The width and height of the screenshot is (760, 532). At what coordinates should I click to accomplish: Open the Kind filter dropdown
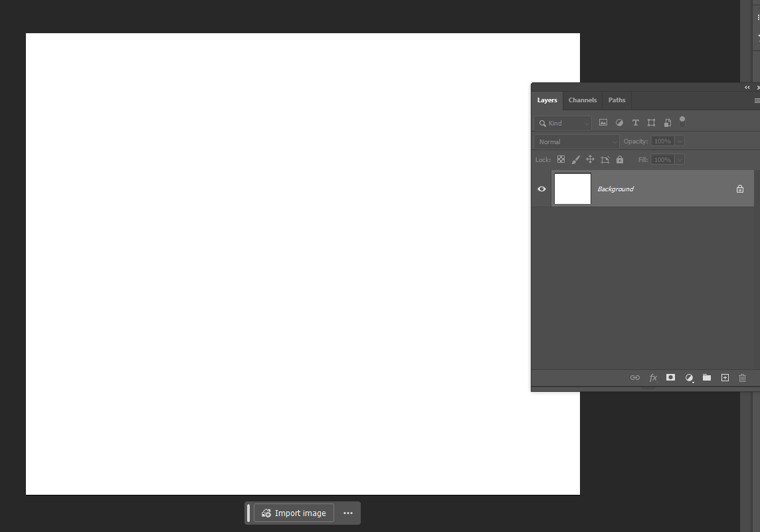tap(562, 123)
